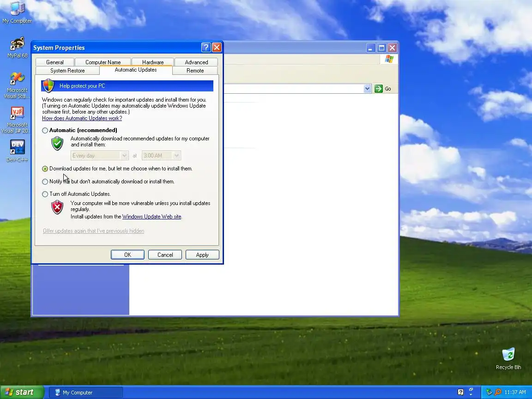The height and width of the screenshot is (399, 532).
Task: Switch to the Remote tab
Action: tap(195, 71)
